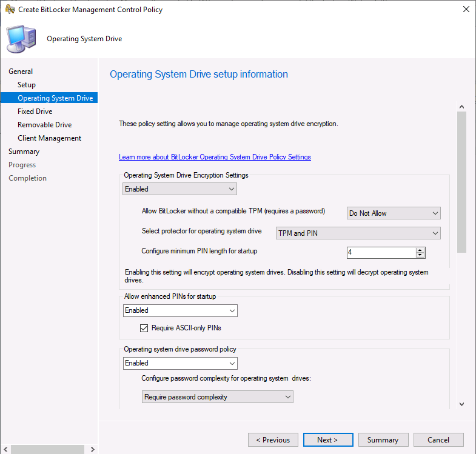Select the Setup page in the navigation
476x454 pixels.
(27, 85)
